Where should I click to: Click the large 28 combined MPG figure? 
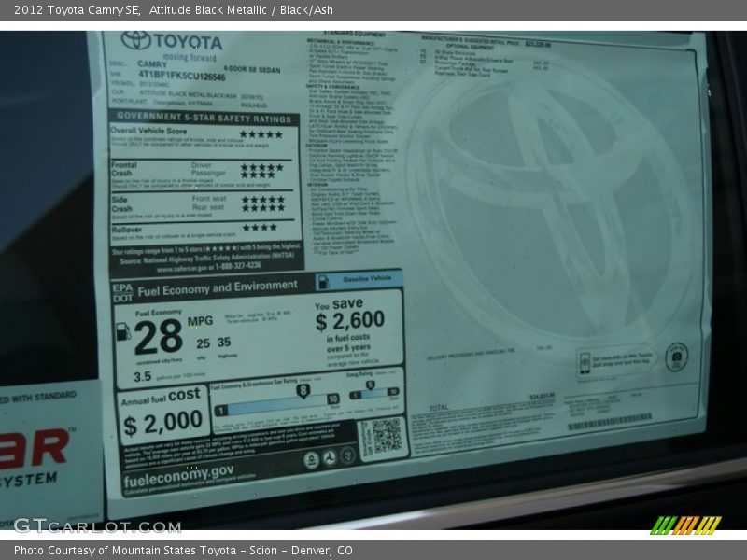pos(158,338)
